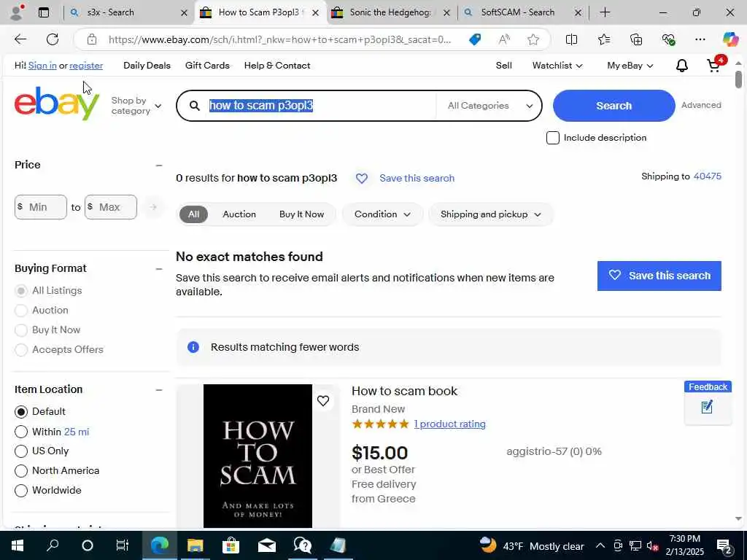Screen dimensions: 747x560
Task: Click the blue Search button
Action: pos(614,106)
